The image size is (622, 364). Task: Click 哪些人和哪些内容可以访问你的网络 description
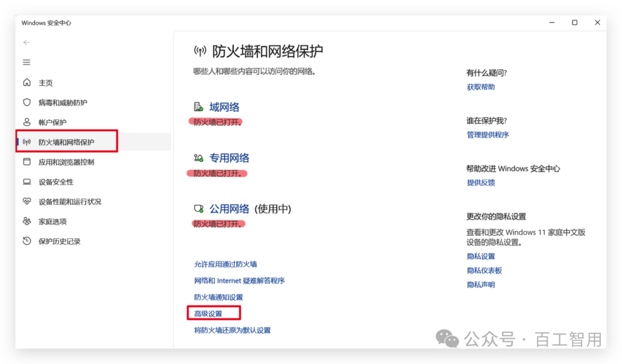coord(255,72)
